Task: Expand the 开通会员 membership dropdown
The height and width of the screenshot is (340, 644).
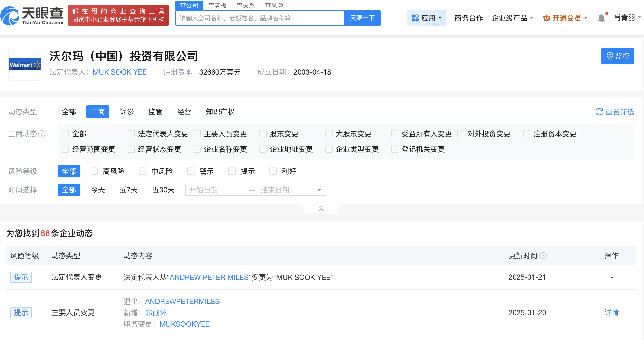Action: [565, 18]
